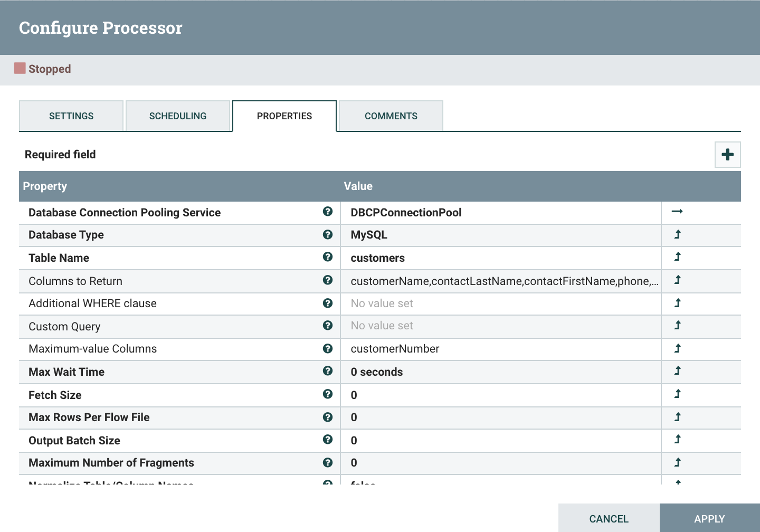
Task: Select the Custom Query property name
Action: (x=64, y=327)
